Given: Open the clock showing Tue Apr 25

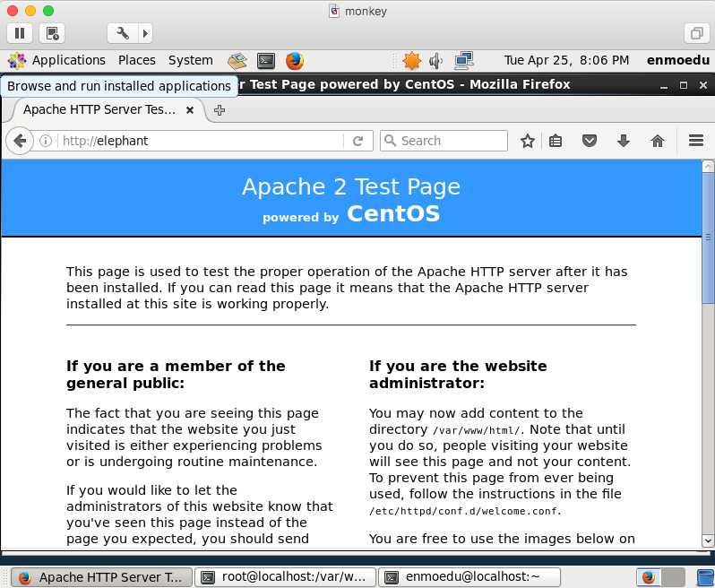Looking at the screenshot, I should pos(566,60).
